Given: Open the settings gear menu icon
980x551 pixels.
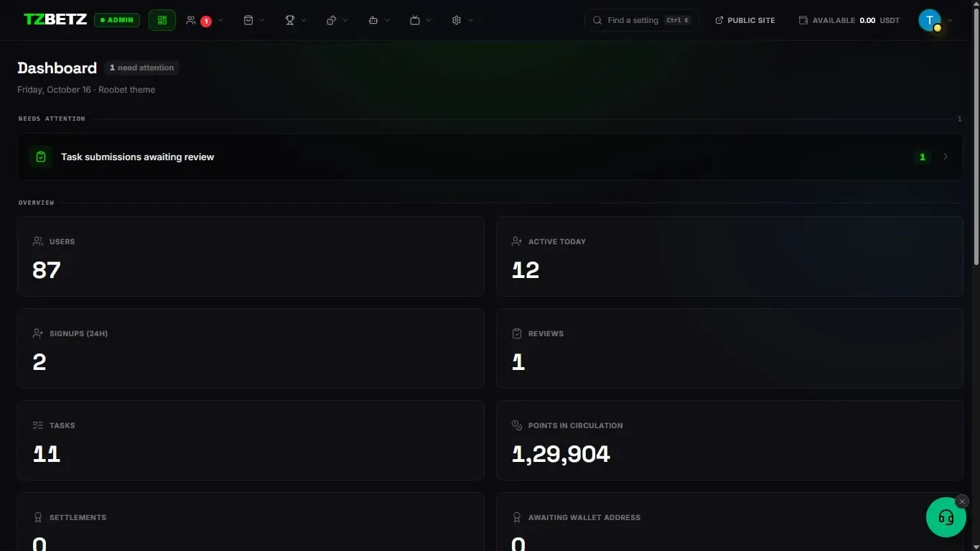Looking at the screenshot, I should (x=457, y=20).
